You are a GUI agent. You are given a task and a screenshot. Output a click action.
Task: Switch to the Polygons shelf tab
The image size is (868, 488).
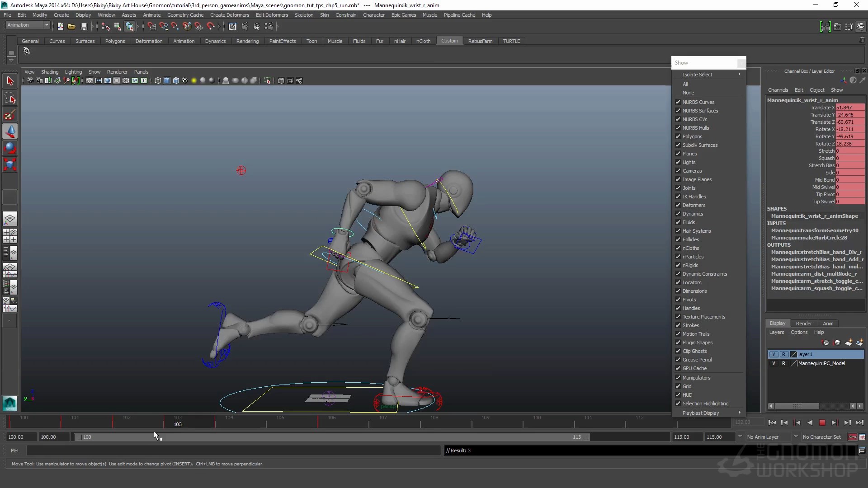click(x=115, y=41)
